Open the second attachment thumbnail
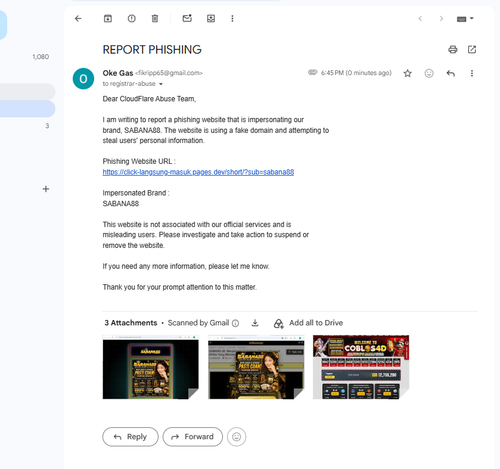 tap(256, 367)
